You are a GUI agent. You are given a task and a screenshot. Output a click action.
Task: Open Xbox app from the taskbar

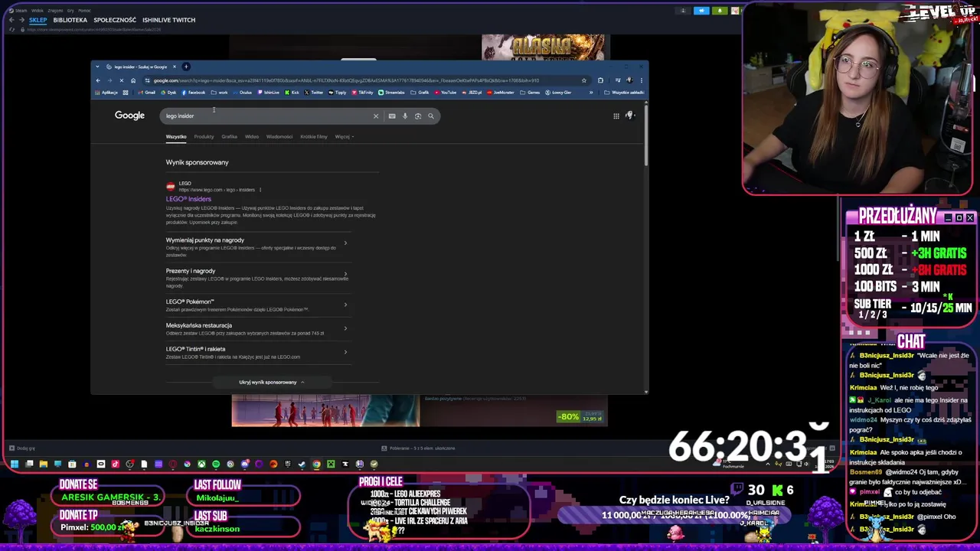tap(201, 464)
